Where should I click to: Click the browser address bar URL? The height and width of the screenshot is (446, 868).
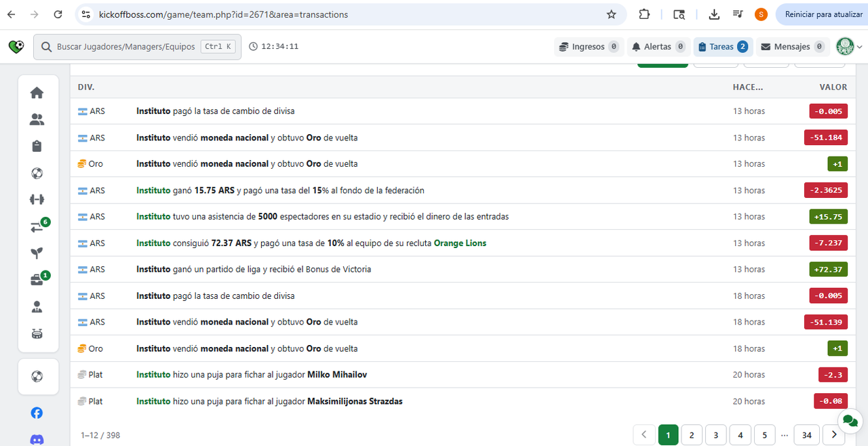(223, 14)
